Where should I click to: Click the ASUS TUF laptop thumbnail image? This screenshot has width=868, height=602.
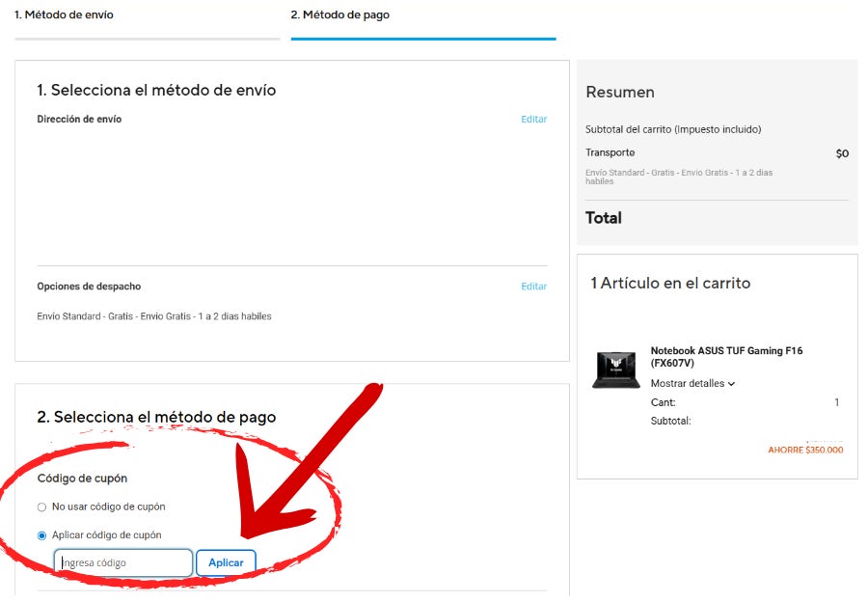(615, 369)
